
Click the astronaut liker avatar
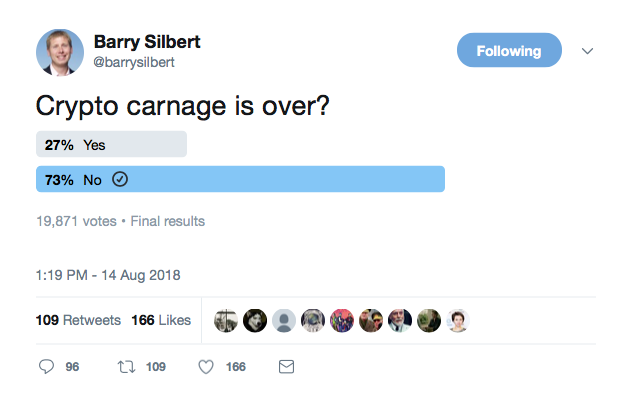coord(313,321)
